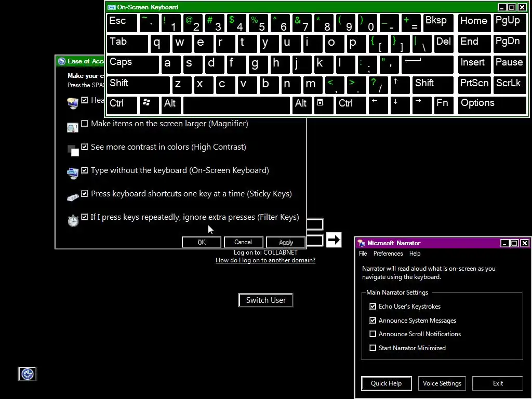
Task: Tap the right Alt key
Action: point(302,105)
